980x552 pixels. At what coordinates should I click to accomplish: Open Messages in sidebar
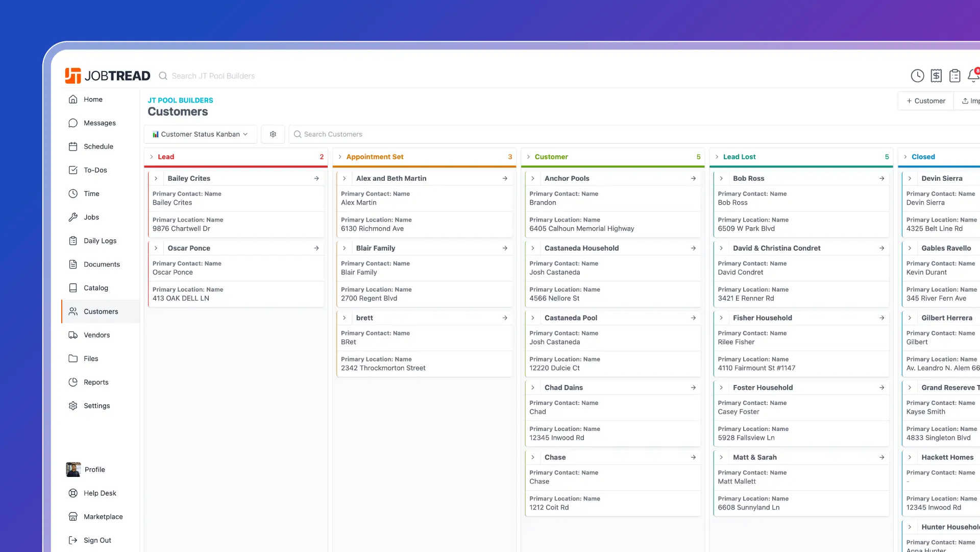pyautogui.click(x=101, y=123)
